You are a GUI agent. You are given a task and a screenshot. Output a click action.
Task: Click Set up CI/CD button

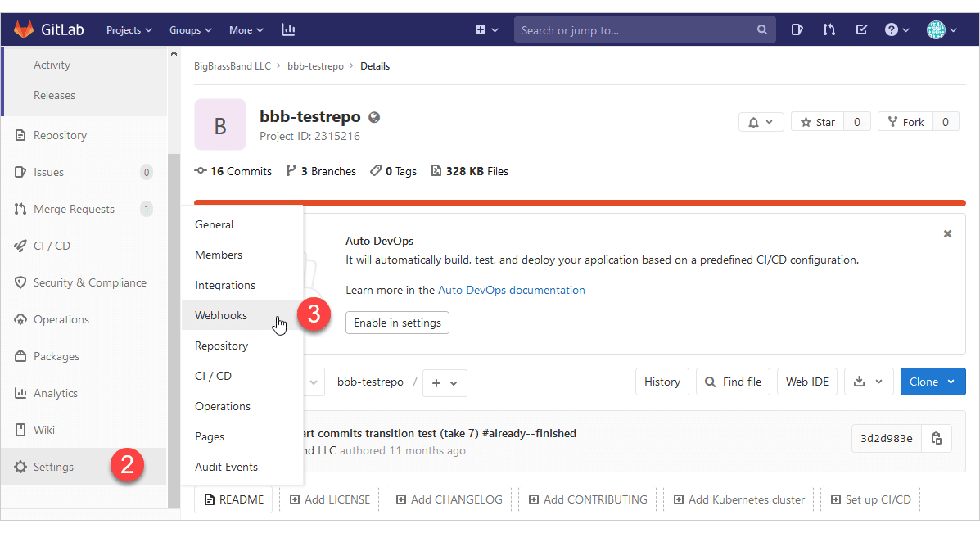click(870, 499)
